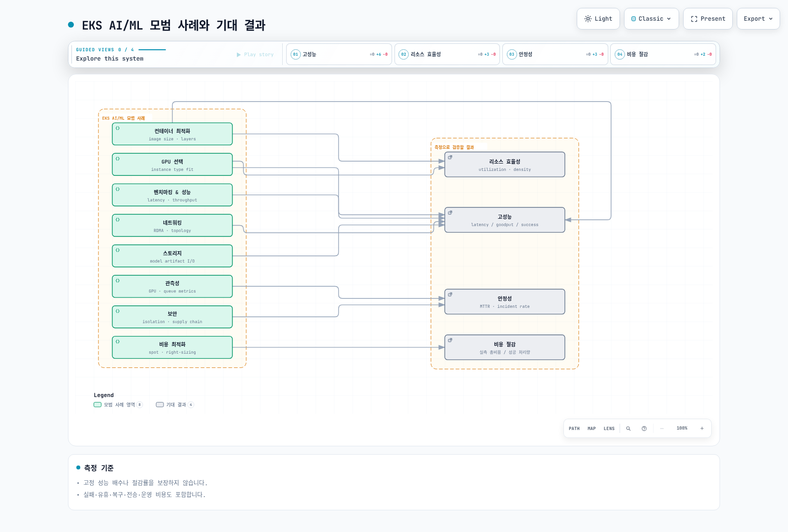Toggle 모범 사례 영역 legend filter
This screenshot has height=532, width=788.
(x=118, y=405)
